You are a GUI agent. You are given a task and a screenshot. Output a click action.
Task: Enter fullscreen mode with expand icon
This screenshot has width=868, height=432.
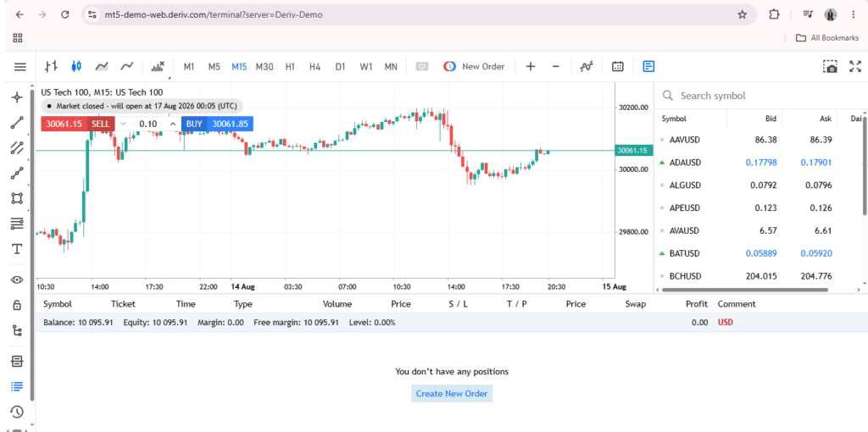(x=855, y=67)
